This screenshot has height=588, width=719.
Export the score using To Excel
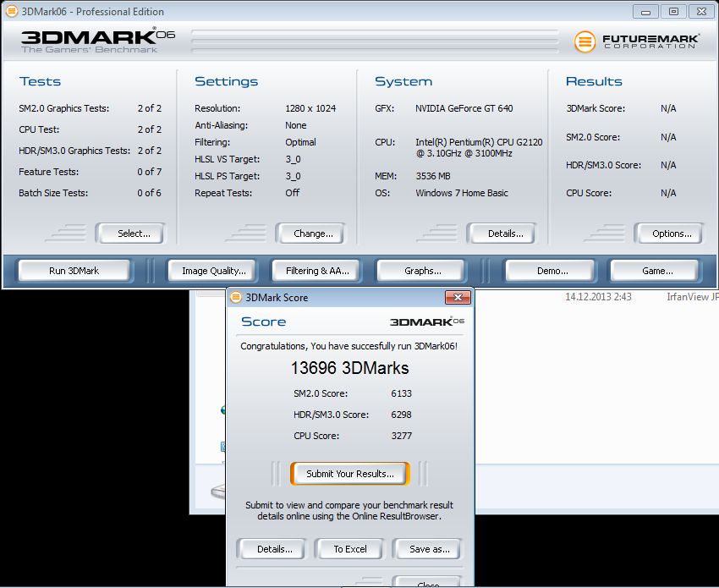tap(349, 549)
